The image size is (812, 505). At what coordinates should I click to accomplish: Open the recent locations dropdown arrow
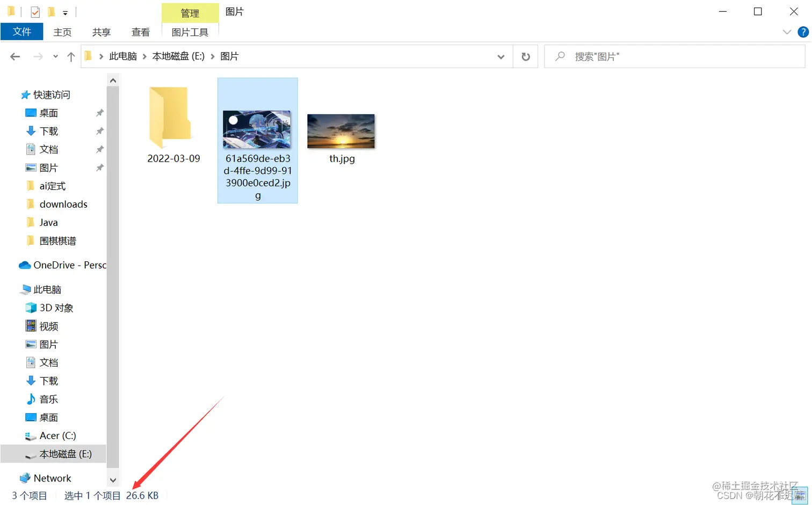55,56
